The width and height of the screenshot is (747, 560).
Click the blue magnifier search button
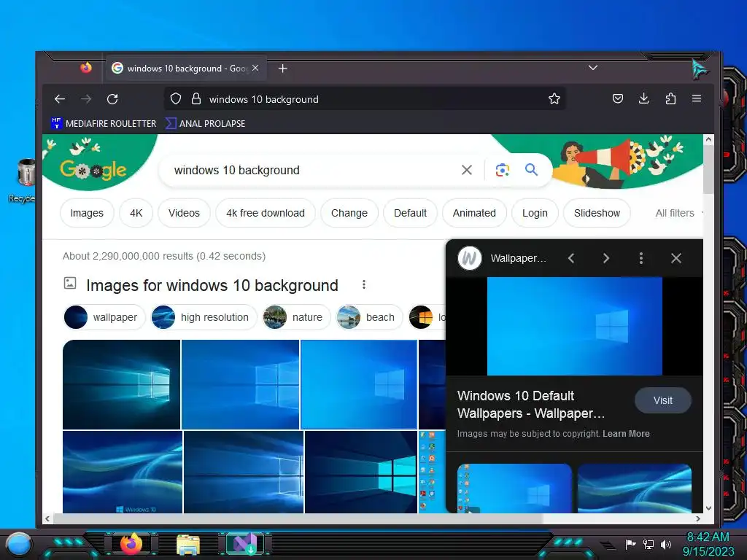(532, 169)
